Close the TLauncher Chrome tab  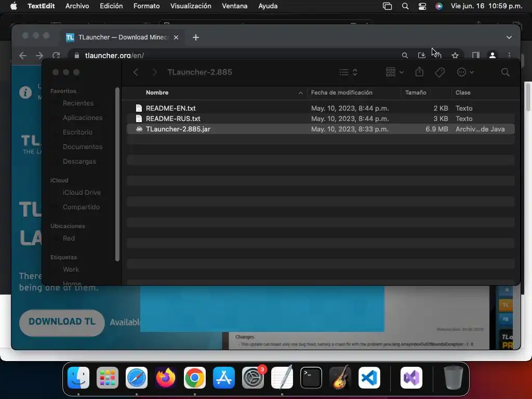tap(176, 37)
